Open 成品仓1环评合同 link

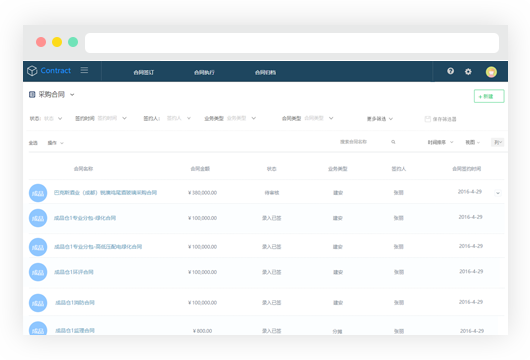[x=74, y=272]
